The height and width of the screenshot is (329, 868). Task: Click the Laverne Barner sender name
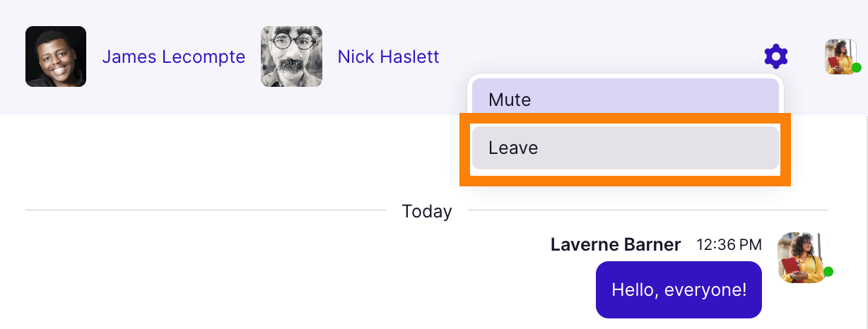[x=616, y=245]
